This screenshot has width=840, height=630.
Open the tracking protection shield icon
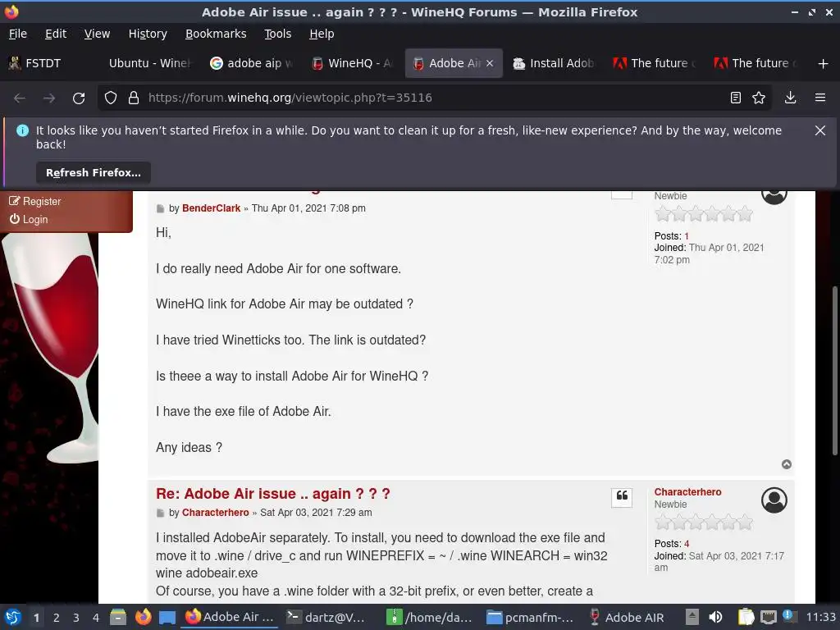[x=111, y=98]
